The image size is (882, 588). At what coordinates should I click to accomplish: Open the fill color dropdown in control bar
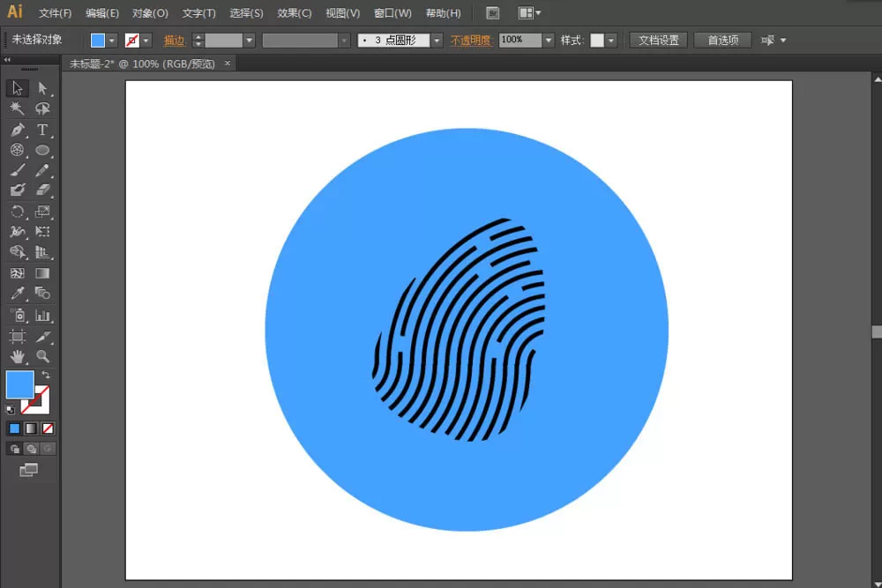coord(112,41)
